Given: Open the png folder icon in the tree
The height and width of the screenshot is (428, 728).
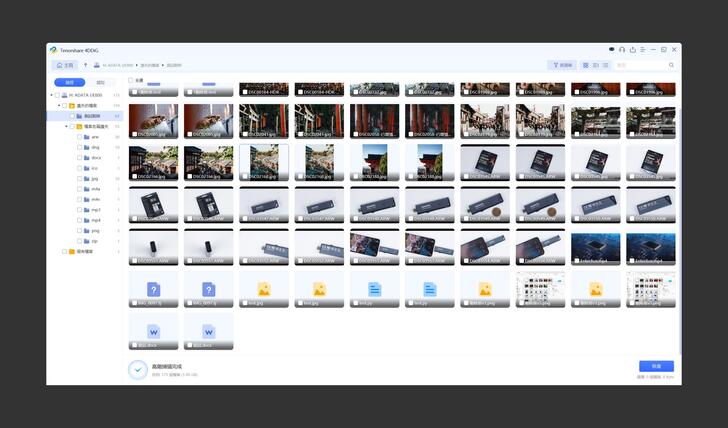Looking at the screenshot, I should pos(86,231).
